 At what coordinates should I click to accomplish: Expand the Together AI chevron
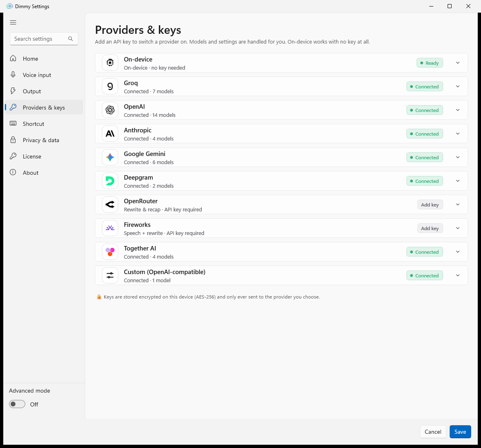(458, 252)
